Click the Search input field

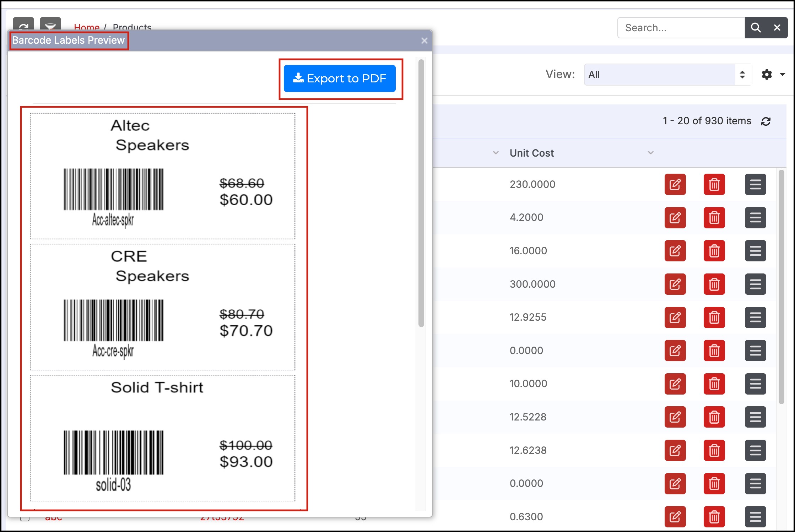pyautogui.click(x=681, y=28)
